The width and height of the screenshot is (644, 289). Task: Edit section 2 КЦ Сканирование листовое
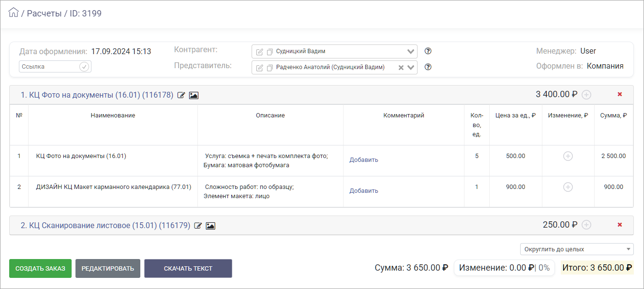pyautogui.click(x=198, y=226)
